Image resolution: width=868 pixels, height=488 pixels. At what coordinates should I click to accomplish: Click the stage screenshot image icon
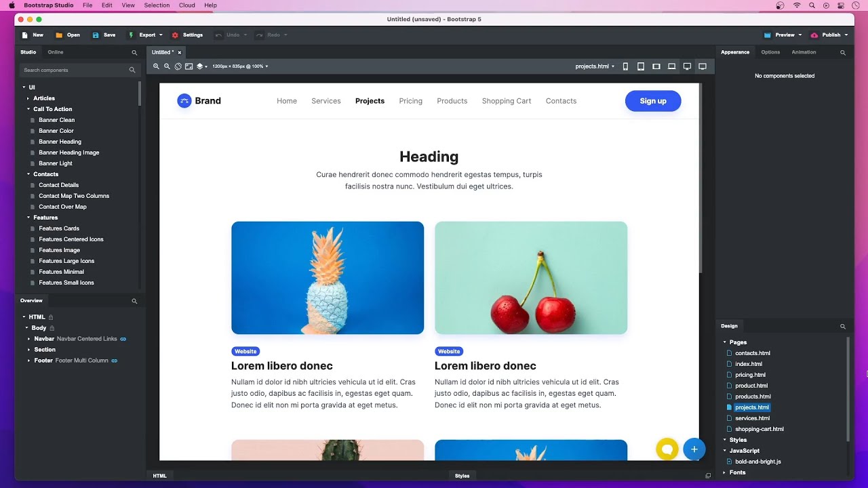click(x=189, y=66)
